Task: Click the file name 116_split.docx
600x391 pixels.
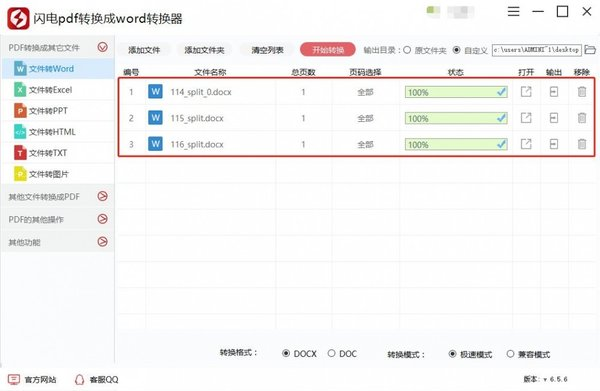Action: point(197,144)
